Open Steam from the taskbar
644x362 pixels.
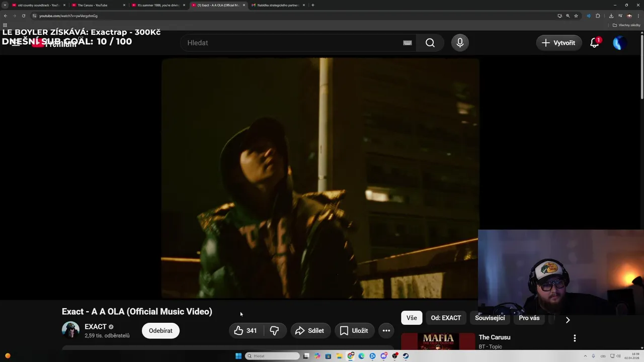tap(406, 356)
